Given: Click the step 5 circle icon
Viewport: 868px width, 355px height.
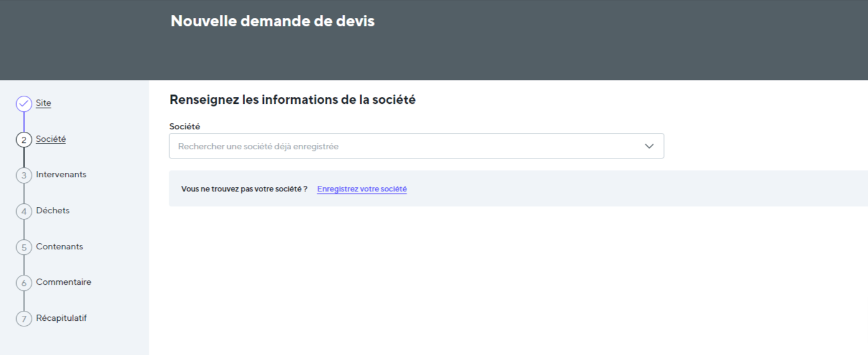Looking at the screenshot, I should tap(24, 247).
